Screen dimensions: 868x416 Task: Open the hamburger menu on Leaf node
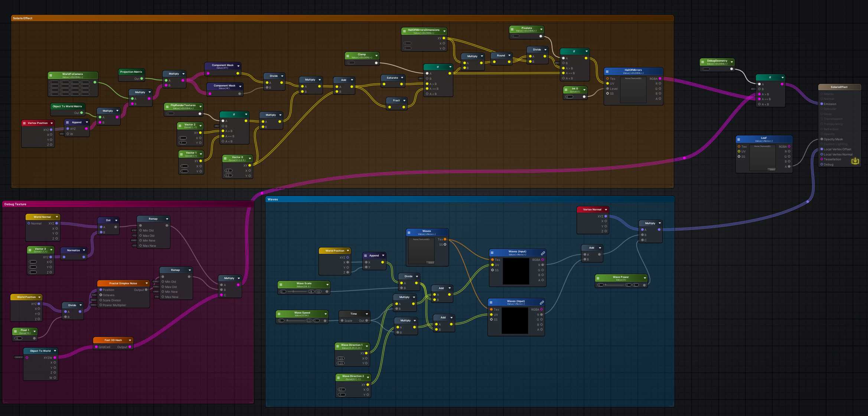(x=738, y=140)
